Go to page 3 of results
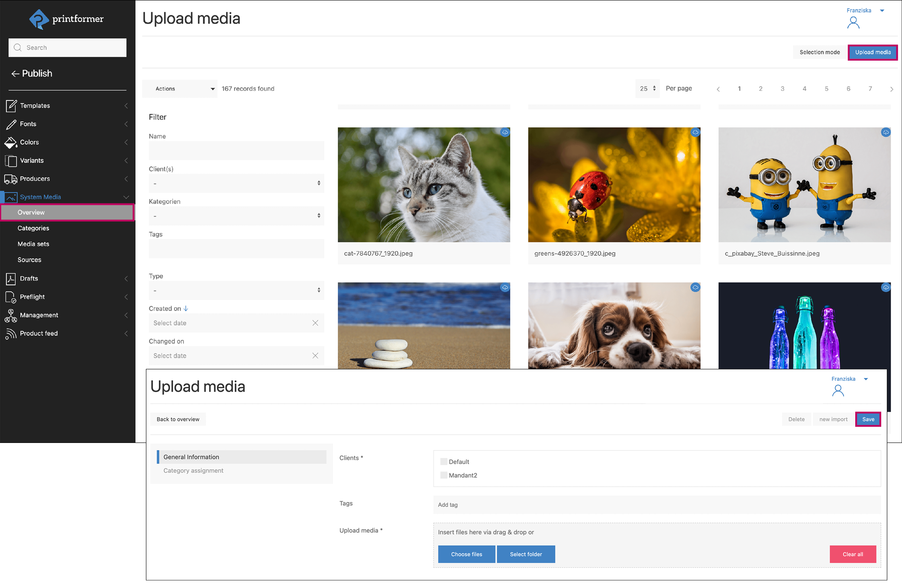Viewport: 902px width, 588px height. pyautogui.click(x=782, y=89)
